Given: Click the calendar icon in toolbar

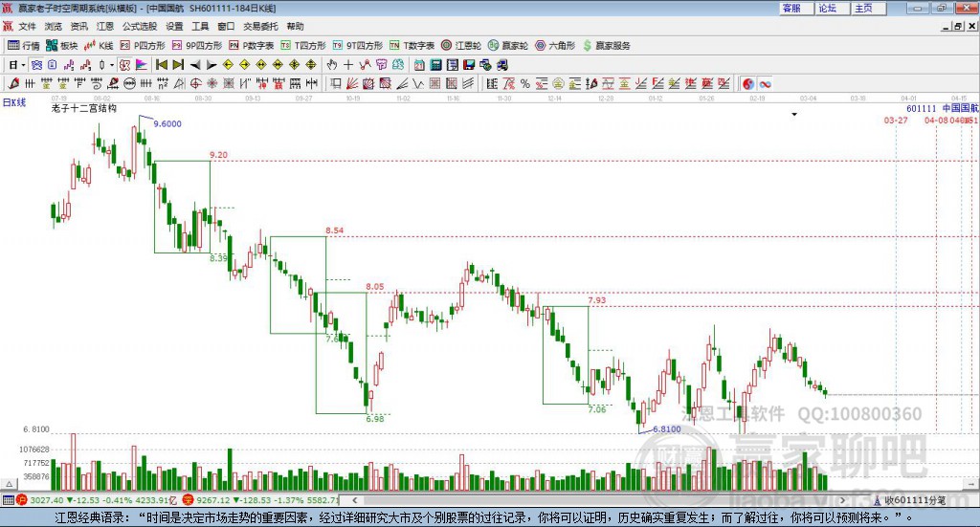Looking at the screenshot, I should click(x=419, y=65).
